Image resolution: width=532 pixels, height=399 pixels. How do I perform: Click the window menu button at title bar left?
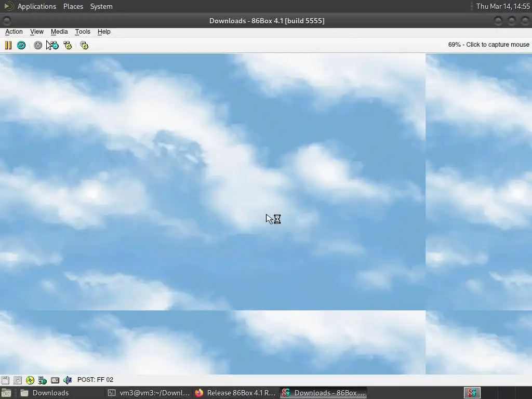tap(6, 21)
